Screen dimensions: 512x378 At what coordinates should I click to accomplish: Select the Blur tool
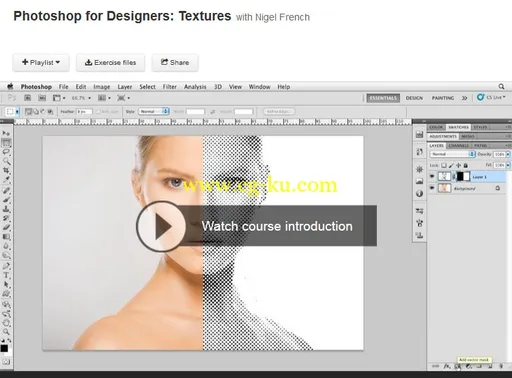6,246
